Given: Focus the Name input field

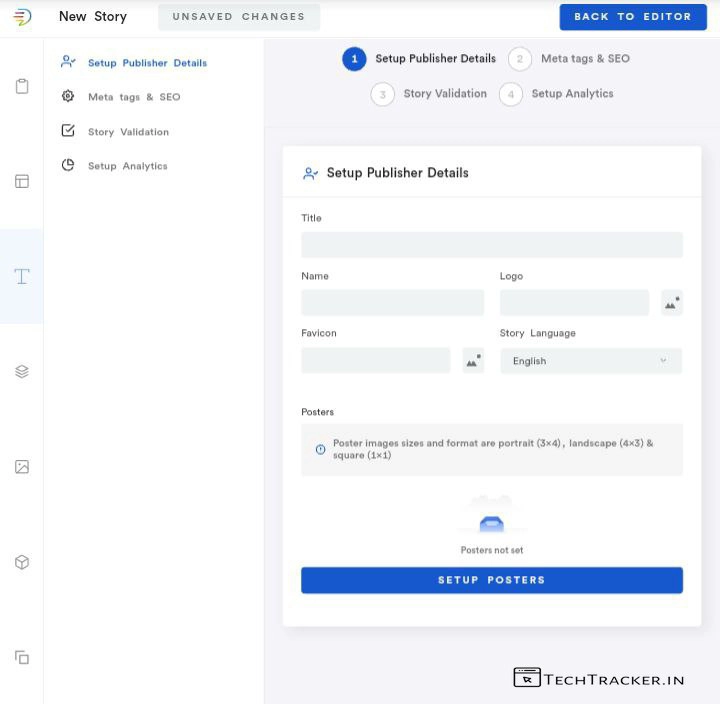Looking at the screenshot, I should pyautogui.click(x=392, y=303).
